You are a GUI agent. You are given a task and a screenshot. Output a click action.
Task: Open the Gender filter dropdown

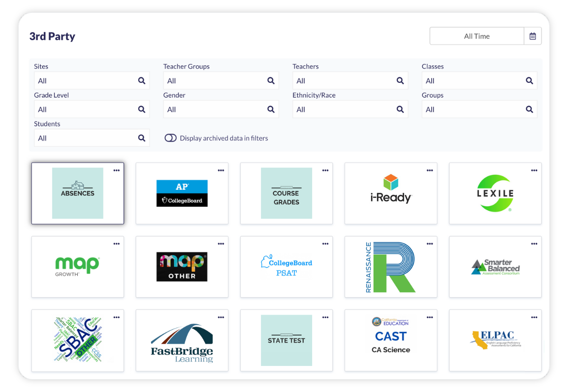[x=221, y=109]
